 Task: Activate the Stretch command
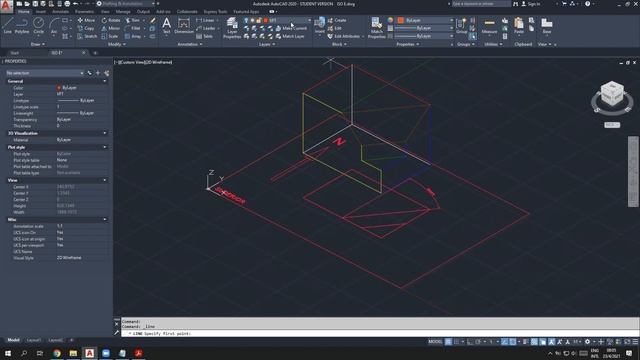pyautogui.click(x=87, y=36)
